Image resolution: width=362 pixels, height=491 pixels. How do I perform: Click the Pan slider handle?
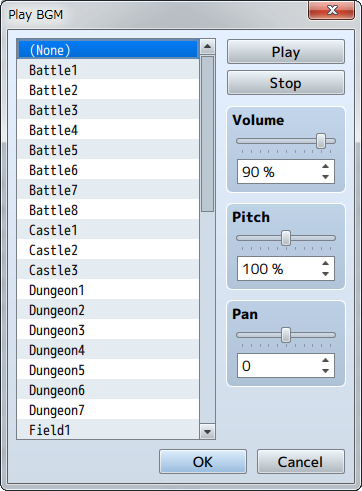click(x=286, y=335)
